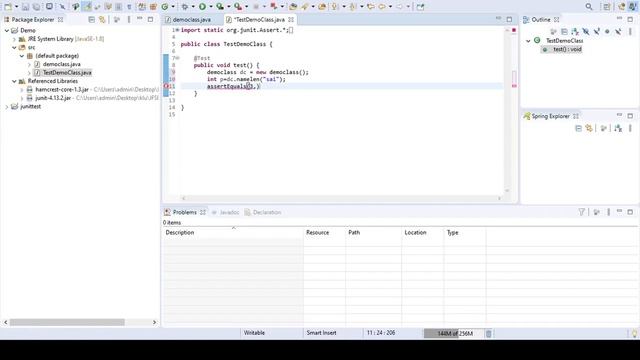Click the error marker on line 11
Screen dimensions: 640x360
pyautogui.click(x=166, y=86)
